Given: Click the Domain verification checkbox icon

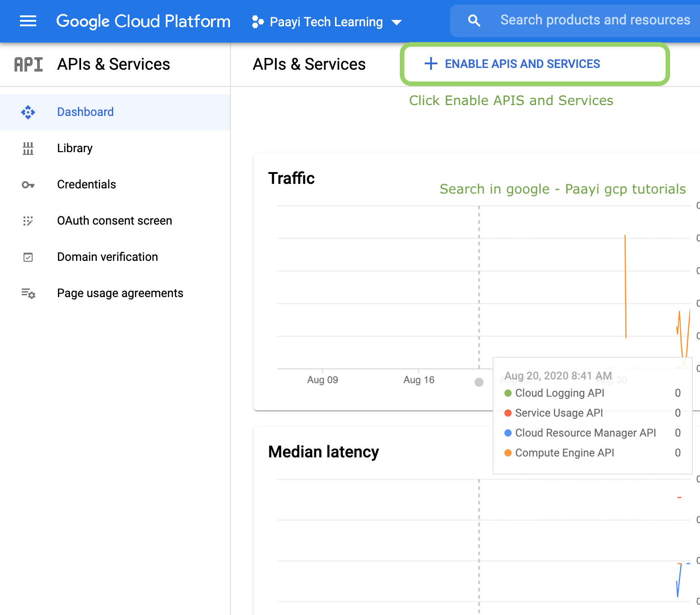Looking at the screenshot, I should coord(28,257).
